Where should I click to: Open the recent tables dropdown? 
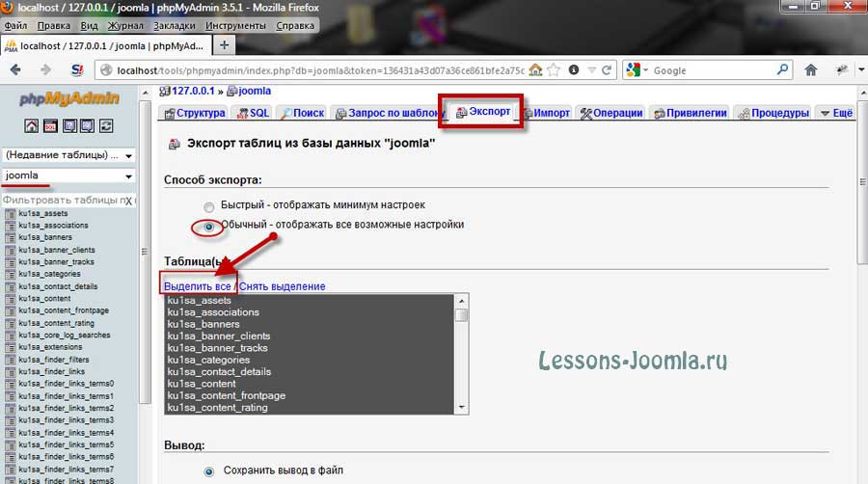coord(69,155)
